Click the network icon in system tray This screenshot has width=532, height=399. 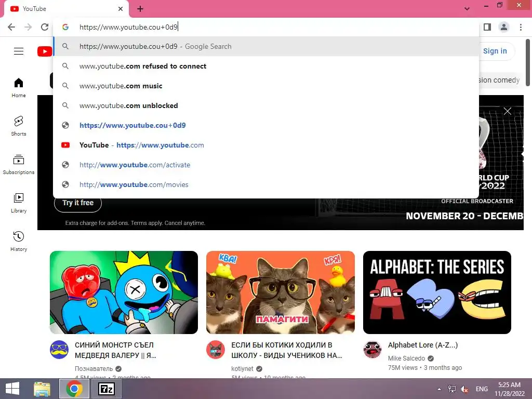pyautogui.click(x=452, y=389)
